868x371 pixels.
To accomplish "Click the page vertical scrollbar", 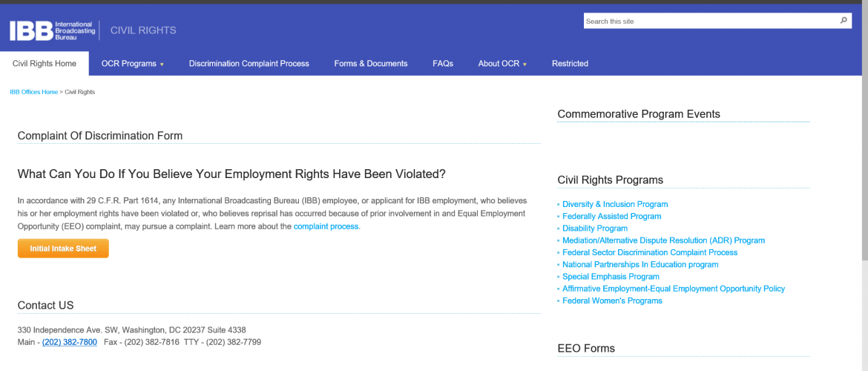I will (865, 133).
